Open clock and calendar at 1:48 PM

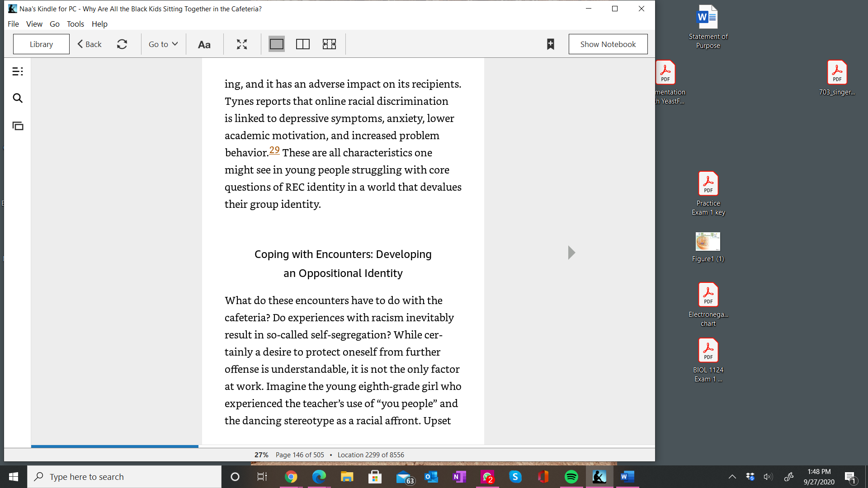coord(819,477)
